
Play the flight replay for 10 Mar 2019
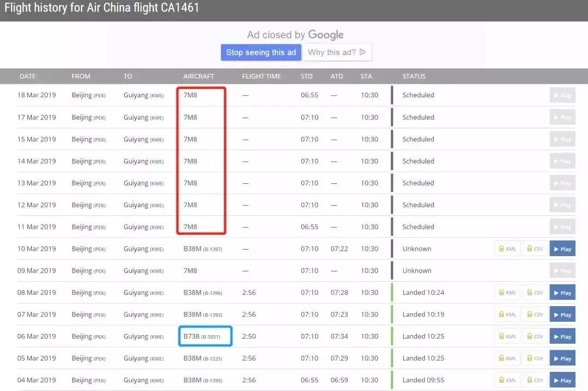[562, 249]
